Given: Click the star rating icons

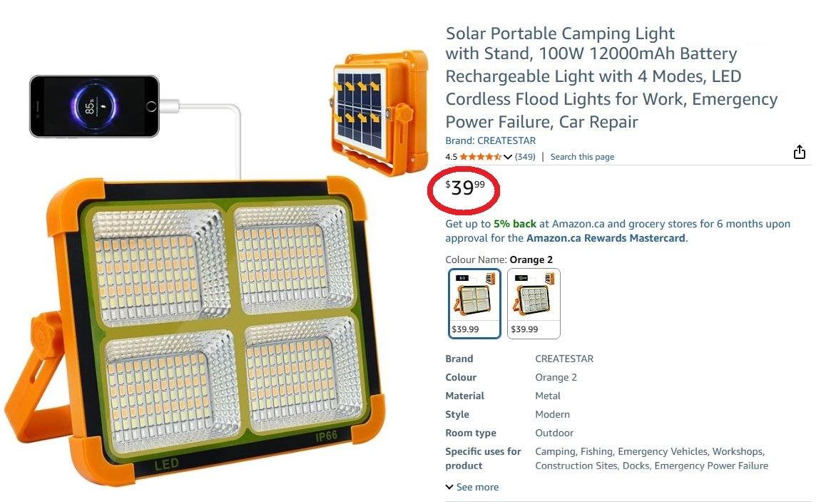Looking at the screenshot, I should [x=480, y=157].
